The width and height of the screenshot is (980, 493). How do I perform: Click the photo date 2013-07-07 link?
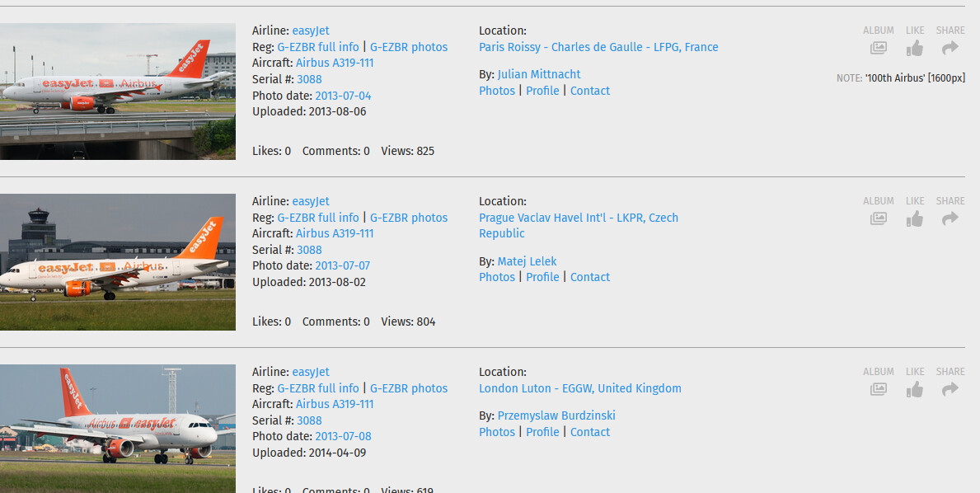[343, 265]
